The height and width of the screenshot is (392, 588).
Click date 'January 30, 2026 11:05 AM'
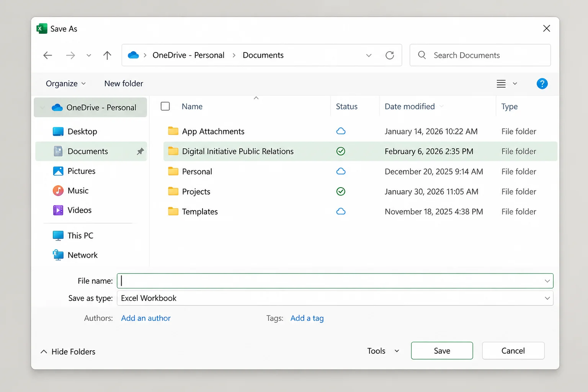[431, 191]
